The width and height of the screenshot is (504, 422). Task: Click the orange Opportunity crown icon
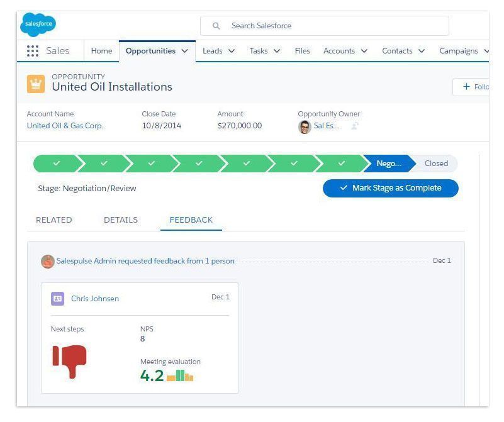36,84
